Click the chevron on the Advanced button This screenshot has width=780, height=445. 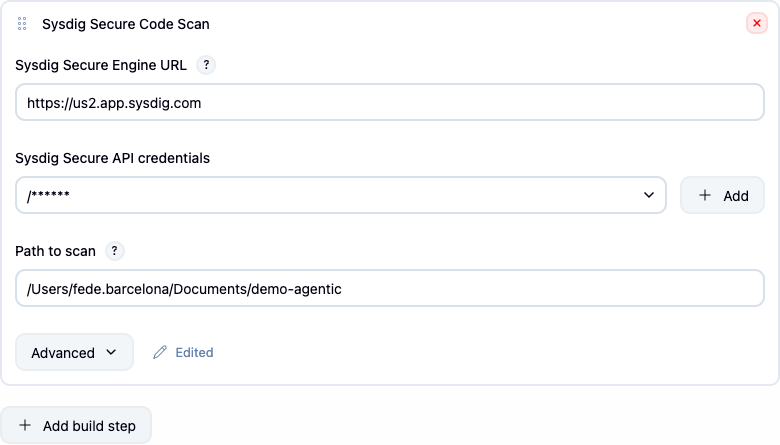point(111,353)
